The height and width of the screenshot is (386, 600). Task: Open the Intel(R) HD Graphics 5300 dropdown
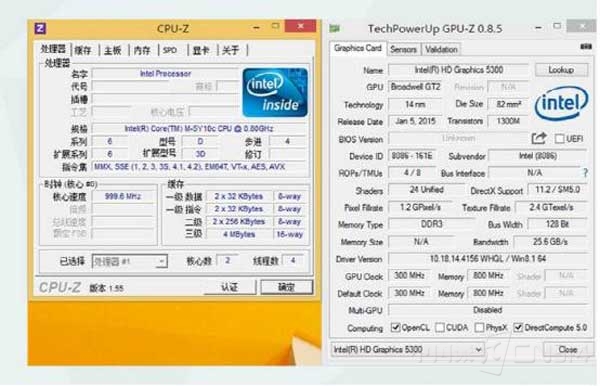(407, 349)
